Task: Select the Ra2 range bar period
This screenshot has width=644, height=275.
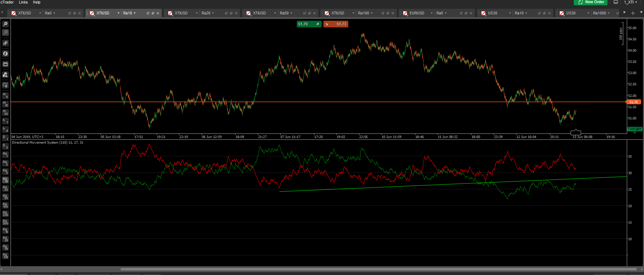Action: tap(5, 163)
